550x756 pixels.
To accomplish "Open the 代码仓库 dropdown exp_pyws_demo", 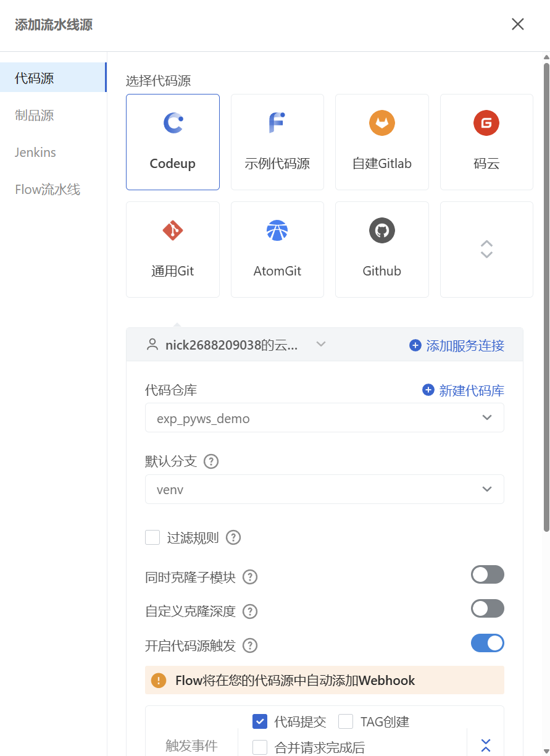I will coord(325,418).
